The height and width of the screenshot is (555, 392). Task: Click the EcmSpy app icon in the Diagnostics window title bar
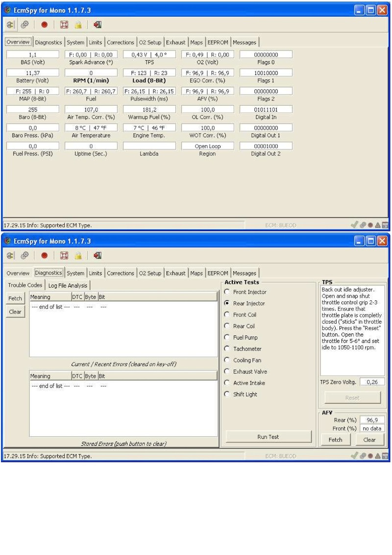pos(7,241)
